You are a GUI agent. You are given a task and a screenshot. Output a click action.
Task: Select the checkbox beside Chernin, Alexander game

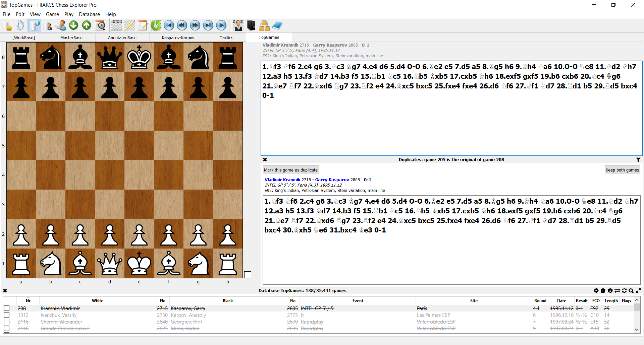pyautogui.click(x=7, y=322)
